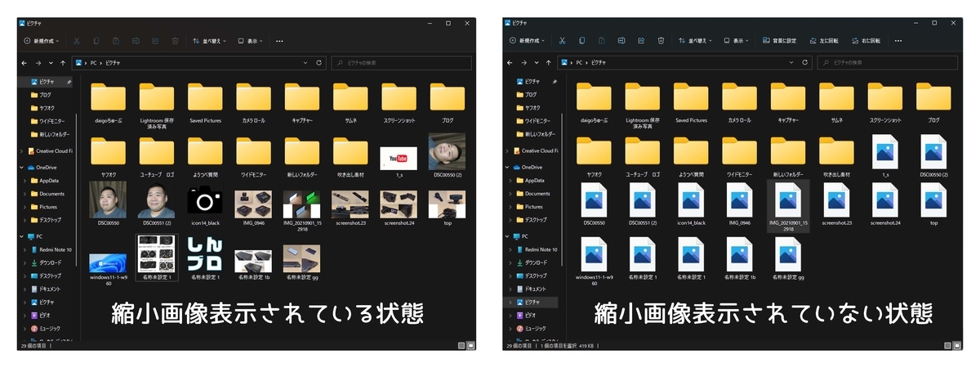Click the Up arrow in left window
Screen dimensions: 980x368
[63, 62]
